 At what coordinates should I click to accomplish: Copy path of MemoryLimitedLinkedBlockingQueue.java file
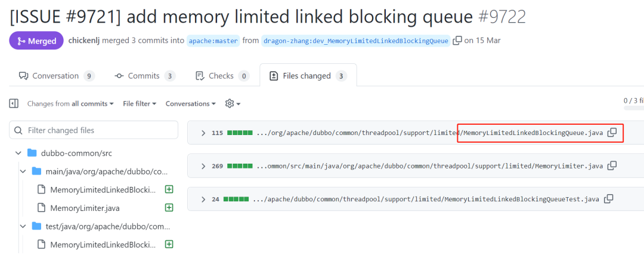612,133
